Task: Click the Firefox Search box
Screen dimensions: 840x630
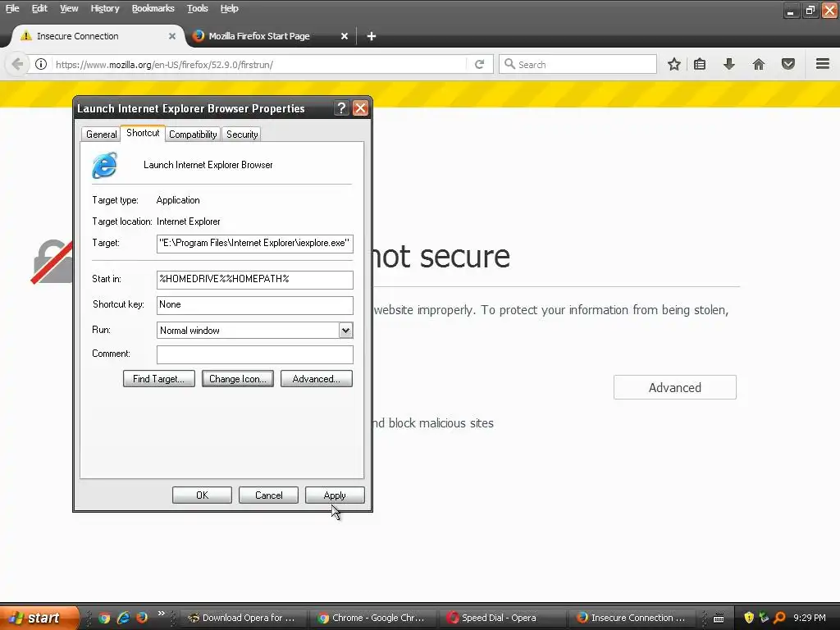Action: click(578, 64)
